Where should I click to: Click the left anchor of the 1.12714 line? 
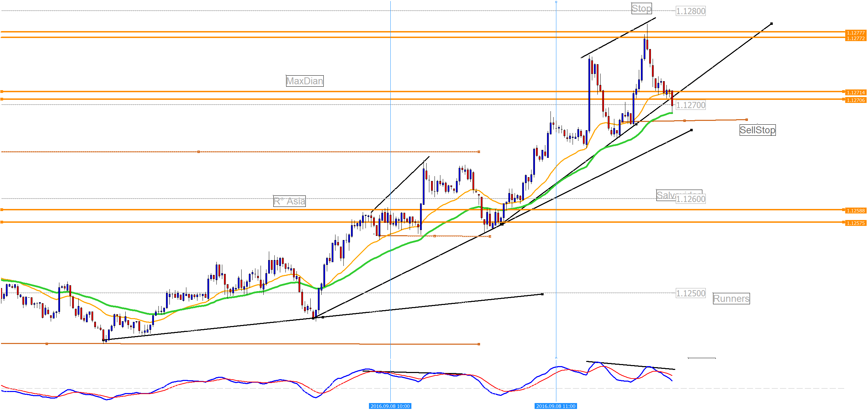(2, 92)
